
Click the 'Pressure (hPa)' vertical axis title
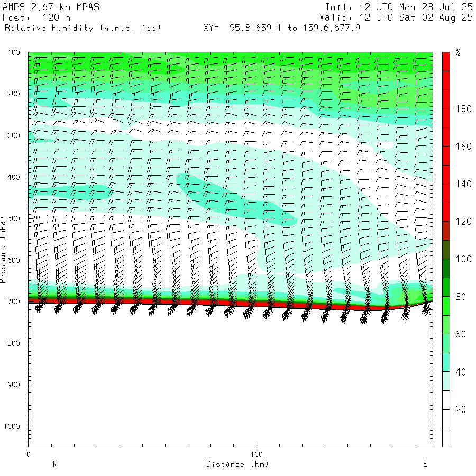[3, 250]
